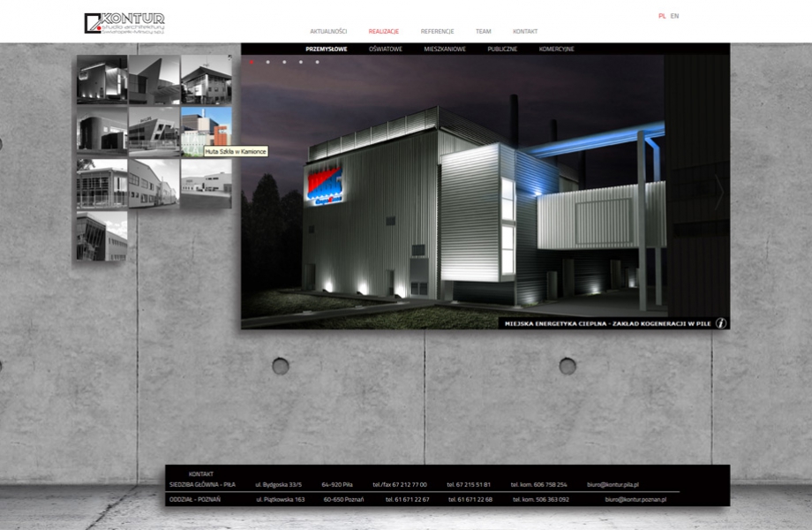Select the third slideshow dot

[x=284, y=62]
